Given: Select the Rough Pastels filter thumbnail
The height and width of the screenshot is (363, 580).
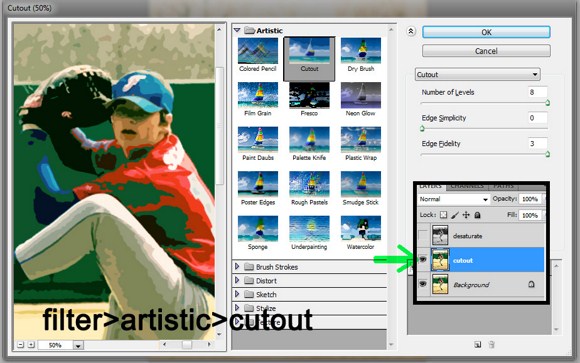Looking at the screenshot, I should 309,184.
